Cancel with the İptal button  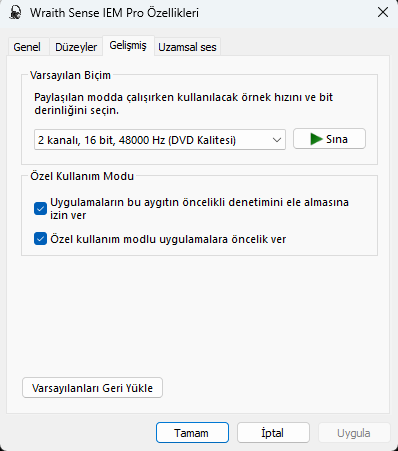click(x=273, y=433)
